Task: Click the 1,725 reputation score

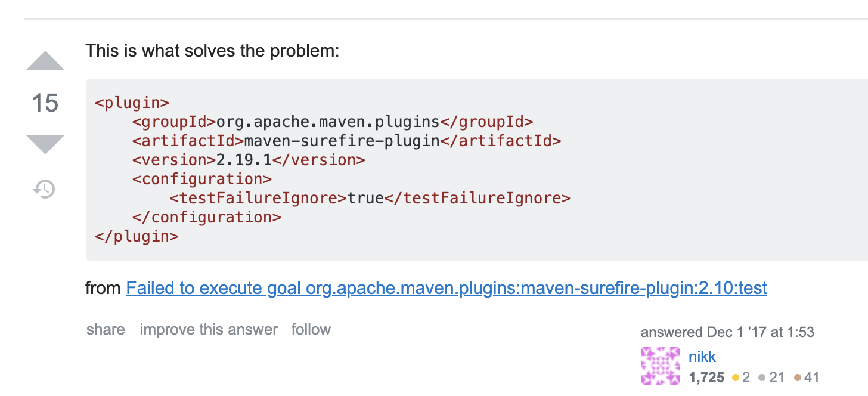Action: pos(706,377)
